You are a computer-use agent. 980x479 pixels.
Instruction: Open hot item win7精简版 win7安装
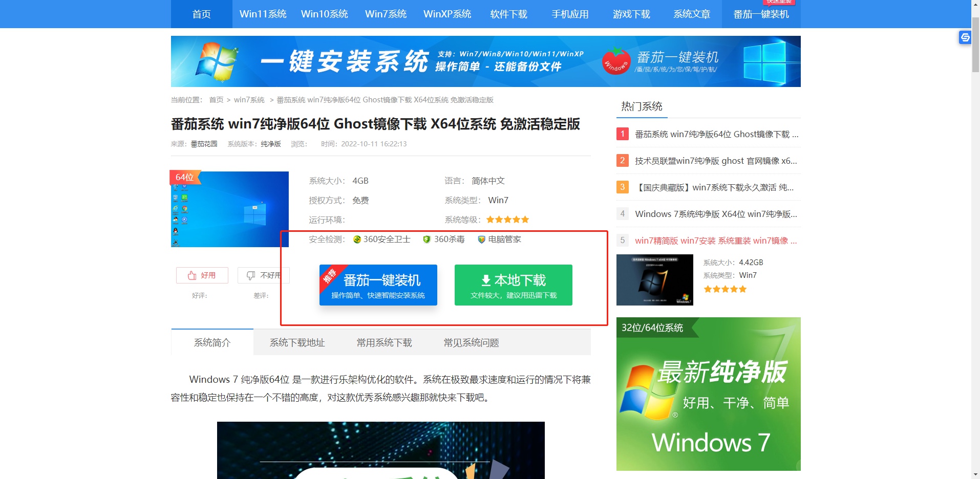coord(716,241)
